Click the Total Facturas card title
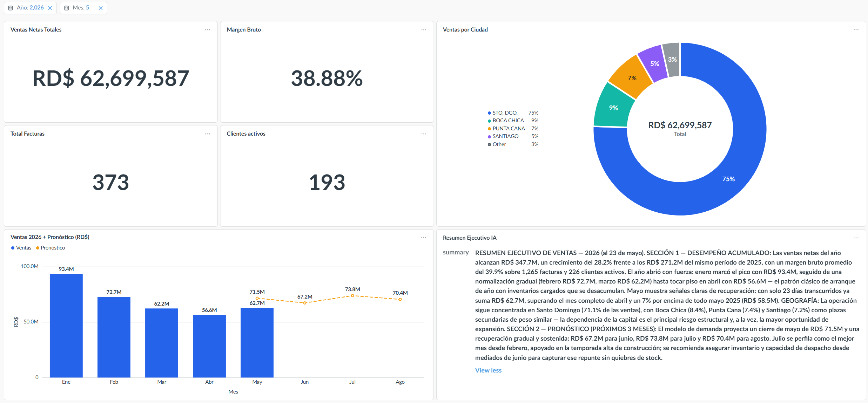 [x=27, y=134]
